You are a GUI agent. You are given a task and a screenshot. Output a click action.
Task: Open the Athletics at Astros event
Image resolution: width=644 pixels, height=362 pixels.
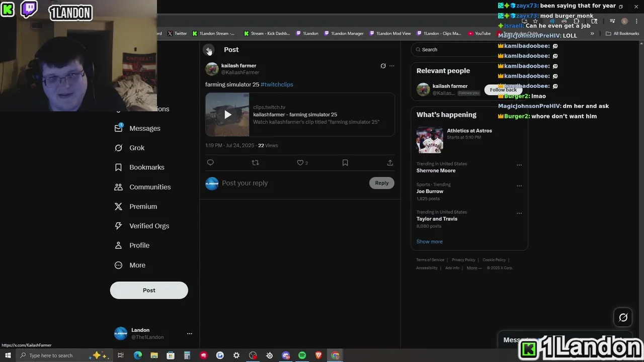tap(469, 131)
